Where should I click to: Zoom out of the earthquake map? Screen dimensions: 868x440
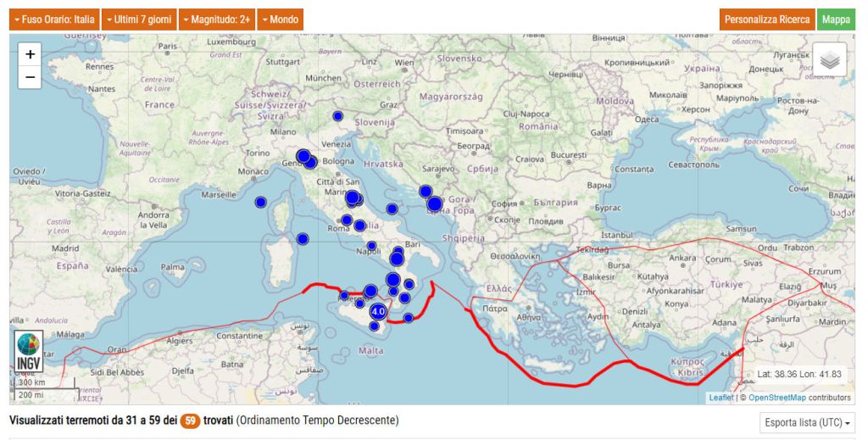tap(30, 77)
